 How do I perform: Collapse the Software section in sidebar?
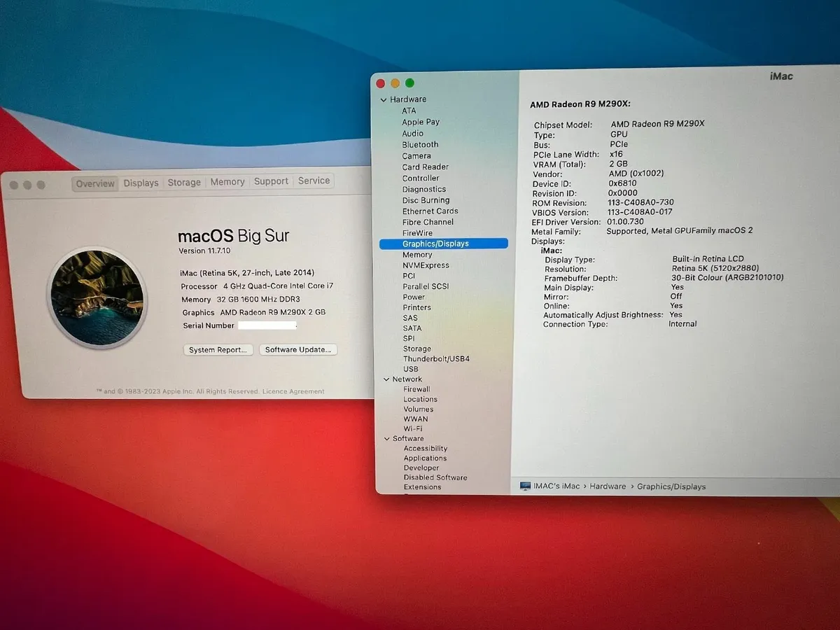coord(386,439)
